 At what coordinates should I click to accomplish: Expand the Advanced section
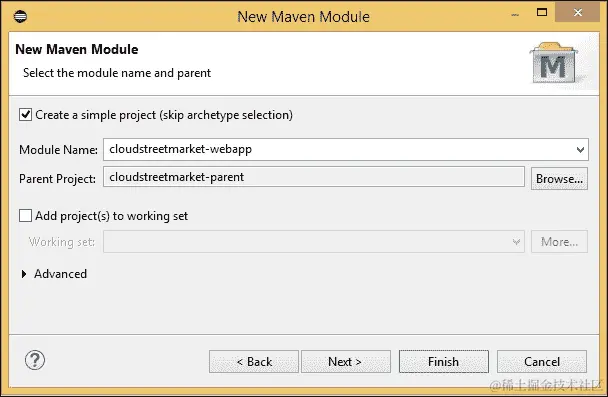(x=24, y=274)
